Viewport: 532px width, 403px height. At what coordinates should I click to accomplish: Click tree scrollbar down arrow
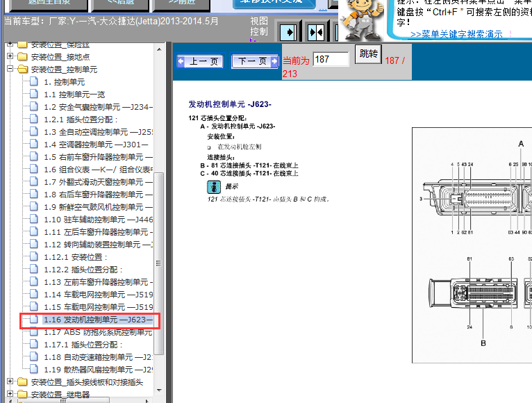click(159, 390)
